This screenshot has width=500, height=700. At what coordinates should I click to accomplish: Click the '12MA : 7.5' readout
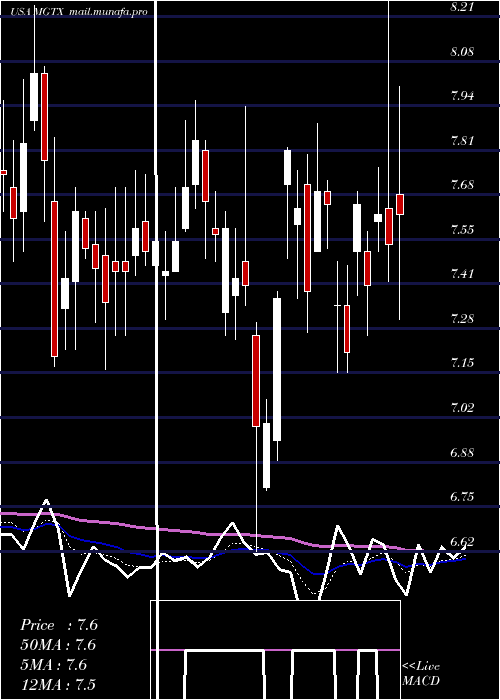point(58,684)
